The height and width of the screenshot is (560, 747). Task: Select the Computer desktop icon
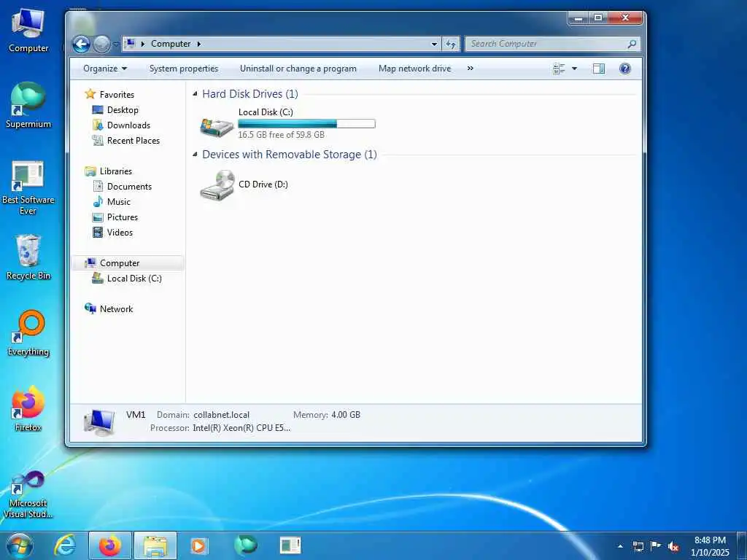[x=28, y=31]
